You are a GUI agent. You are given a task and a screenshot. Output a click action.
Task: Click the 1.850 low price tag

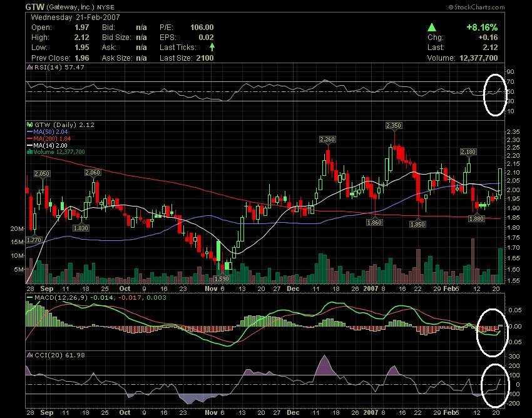(x=417, y=224)
